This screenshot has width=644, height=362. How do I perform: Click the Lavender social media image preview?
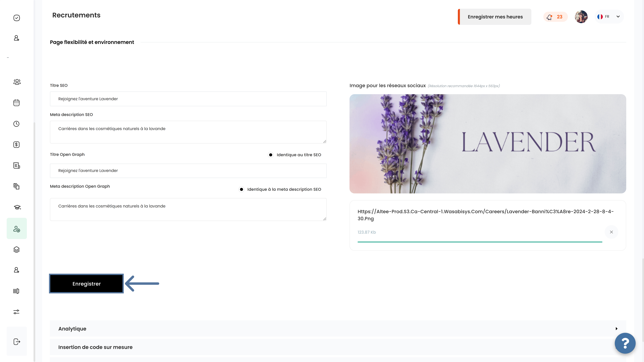pos(488,144)
